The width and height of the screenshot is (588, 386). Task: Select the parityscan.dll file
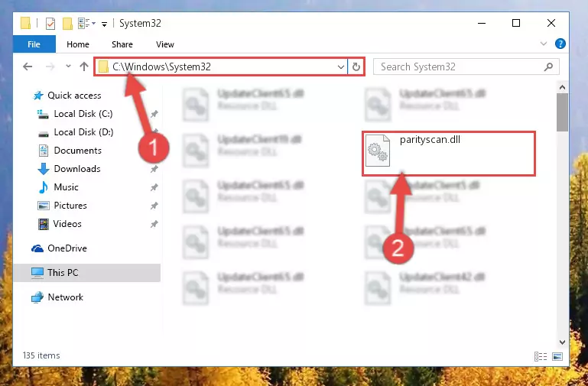click(x=449, y=154)
